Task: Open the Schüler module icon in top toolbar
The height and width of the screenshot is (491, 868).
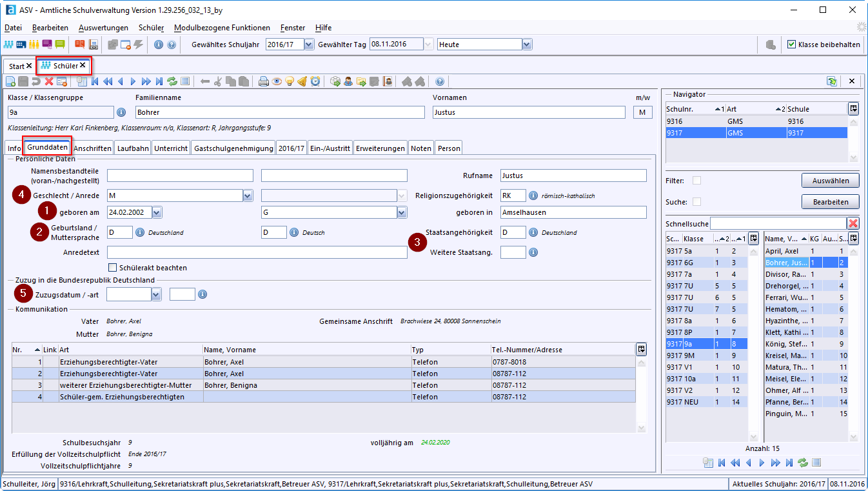Action: 8,45
